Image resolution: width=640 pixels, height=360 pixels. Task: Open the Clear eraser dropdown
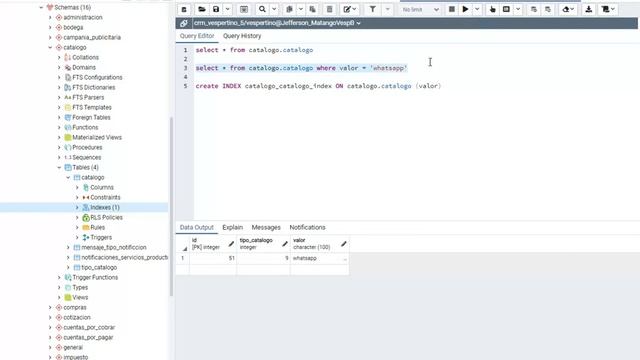tap(568, 9)
